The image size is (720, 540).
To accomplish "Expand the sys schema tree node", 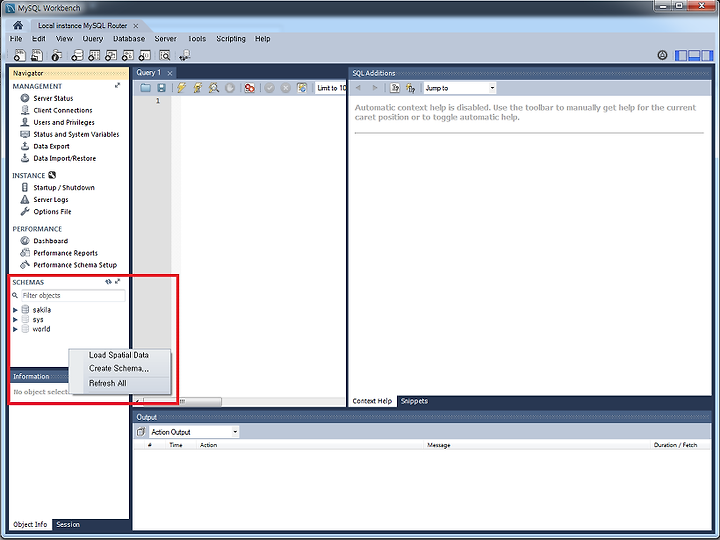I will click(15, 320).
